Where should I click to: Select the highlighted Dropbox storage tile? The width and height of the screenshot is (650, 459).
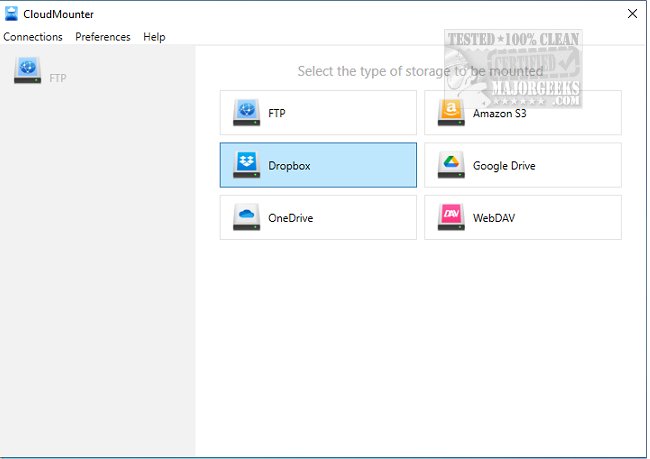coord(318,165)
